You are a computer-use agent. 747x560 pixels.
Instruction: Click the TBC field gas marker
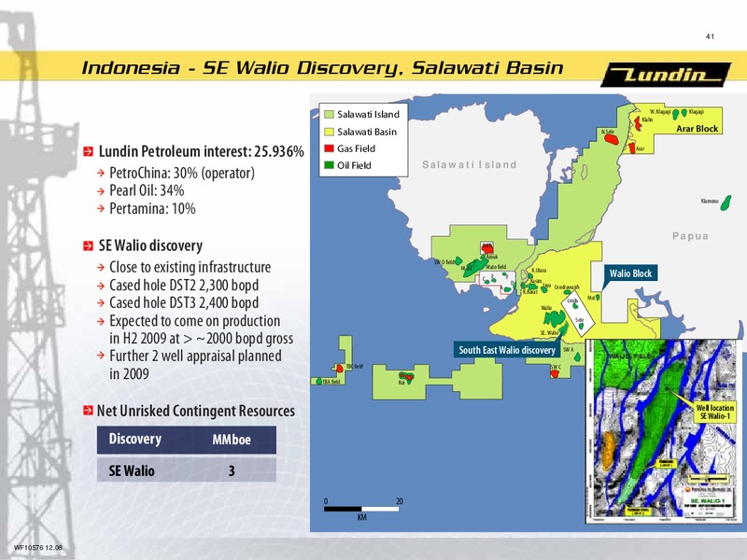click(x=340, y=368)
